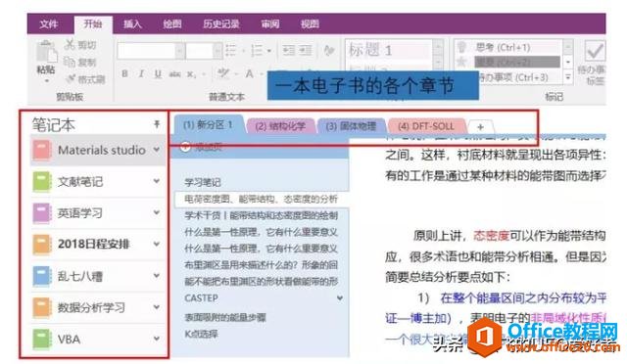Expand the 文献笔记 notebook chevron
This screenshot has width=627, height=364.
(x=157, y=181)
